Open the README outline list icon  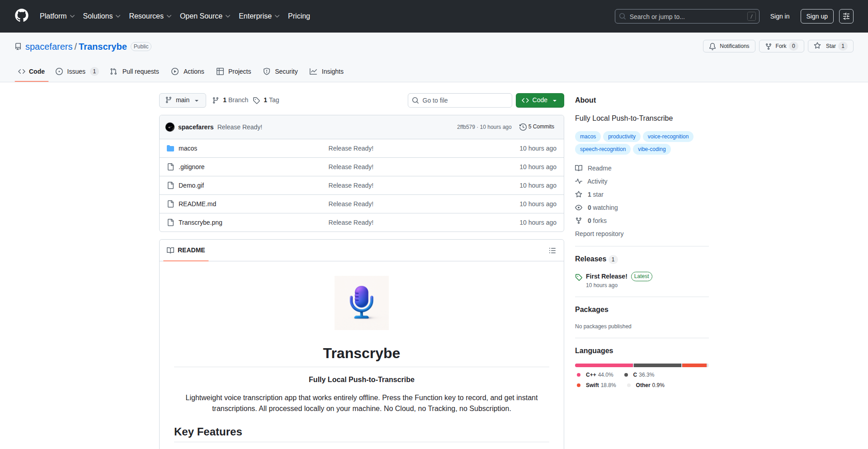point(552,250)
